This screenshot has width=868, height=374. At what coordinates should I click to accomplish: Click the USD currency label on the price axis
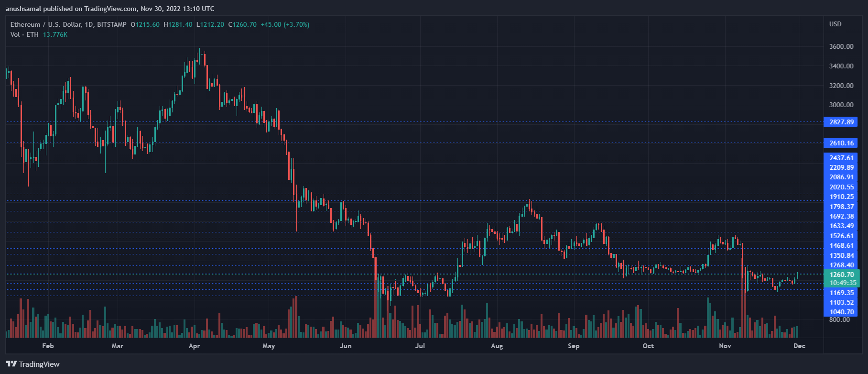(x=835, y=24)
